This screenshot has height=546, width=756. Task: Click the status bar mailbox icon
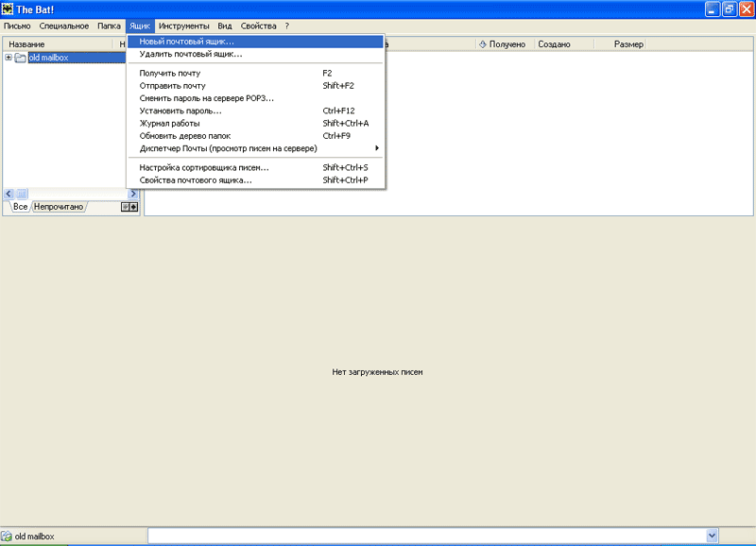tap(7, 537)
